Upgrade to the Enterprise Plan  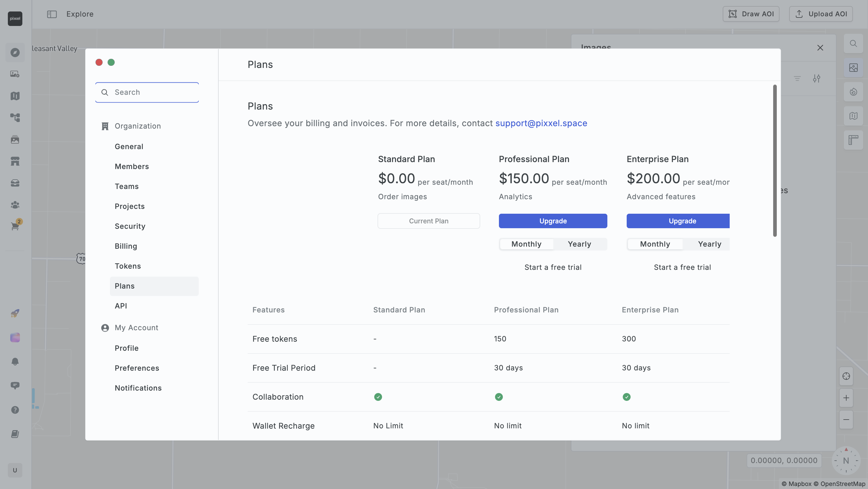pyautogui.click(x=678, y=221)
